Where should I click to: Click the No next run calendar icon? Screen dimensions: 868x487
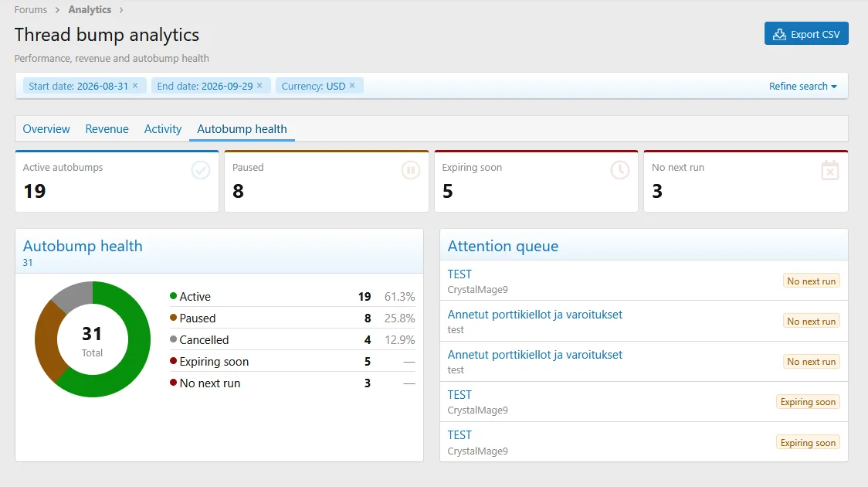[x=830, y=170]
